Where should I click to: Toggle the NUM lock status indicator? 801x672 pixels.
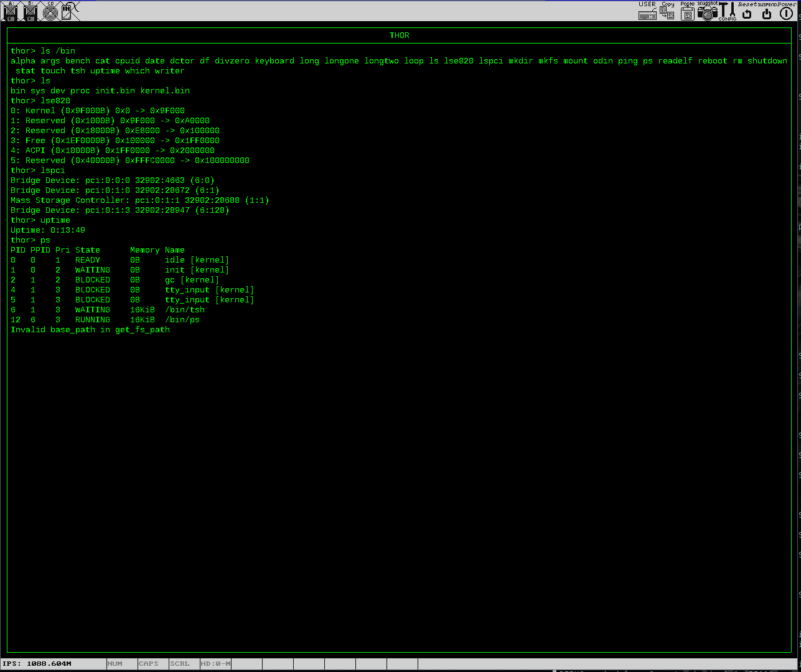115,663
